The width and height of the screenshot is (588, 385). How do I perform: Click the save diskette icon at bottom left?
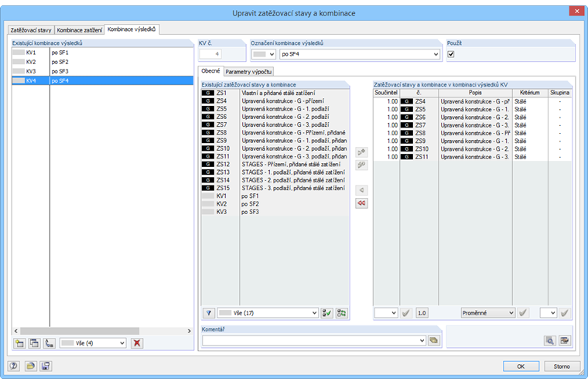point(46,366)
